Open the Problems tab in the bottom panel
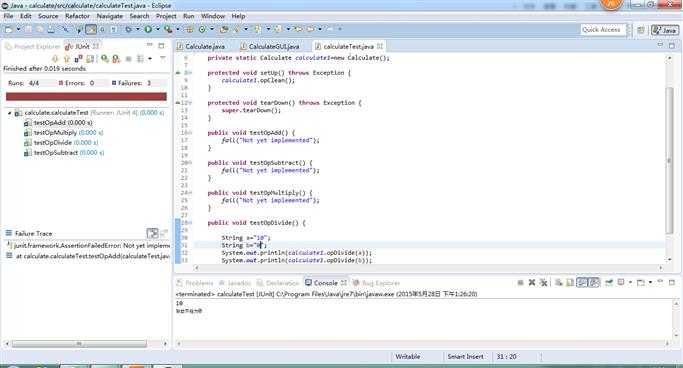683x368 pixels. click(x=195, y=283)
